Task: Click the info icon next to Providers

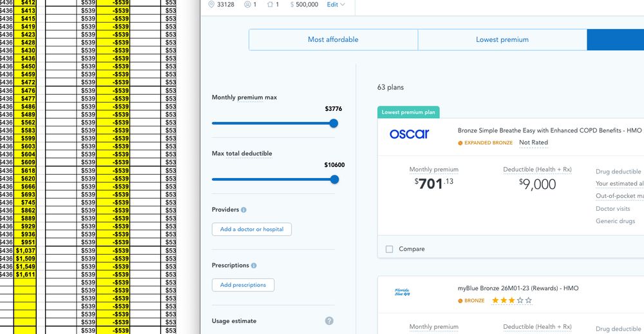Action: 243,210
